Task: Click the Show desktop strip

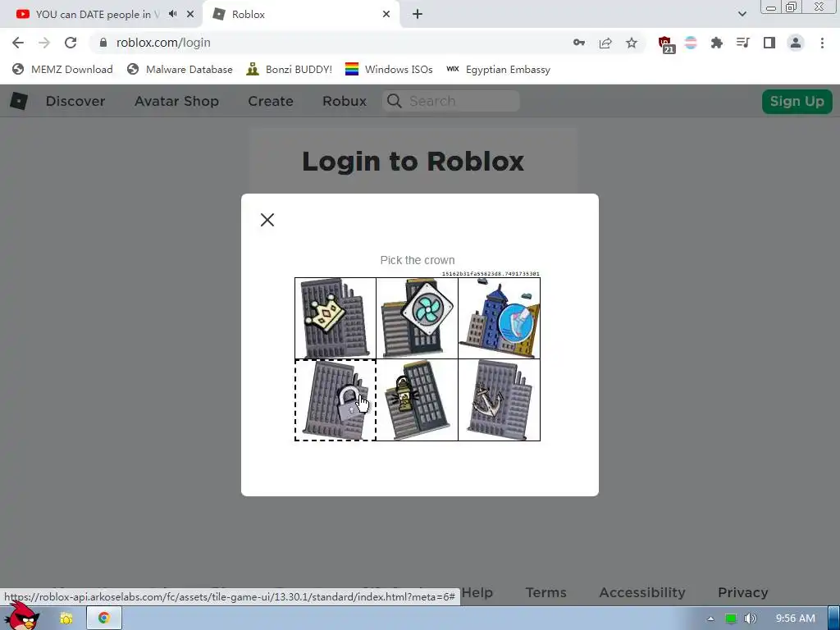Action: tap(834, 619)
